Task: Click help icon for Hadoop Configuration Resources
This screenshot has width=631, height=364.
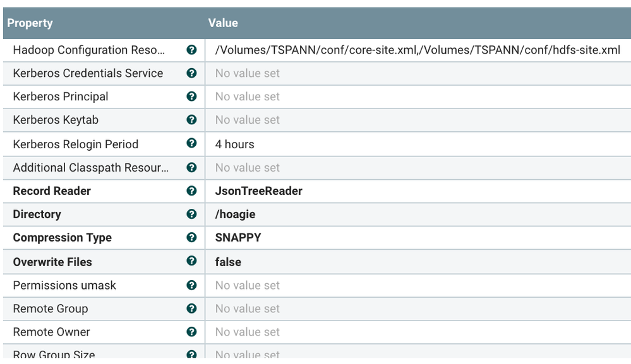Action: coord(192,50)
